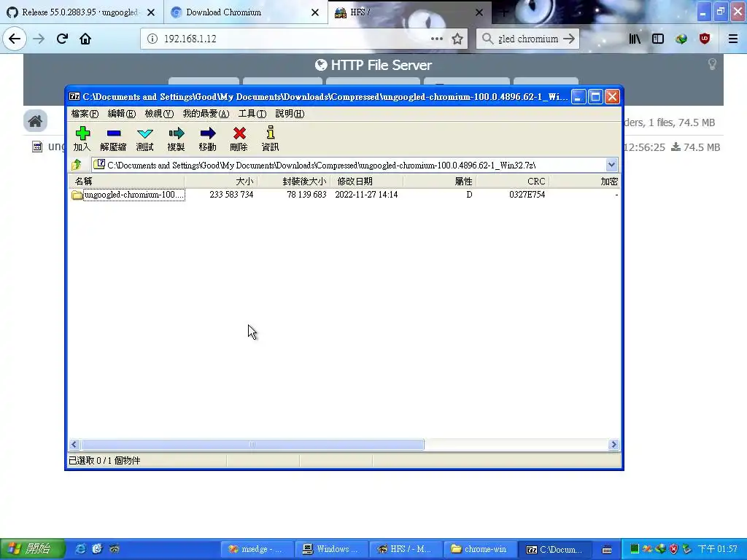This screenshot has width=747, height=560.
Task: Open Internet Explorer from quick launch
Action: click(81, 549)
